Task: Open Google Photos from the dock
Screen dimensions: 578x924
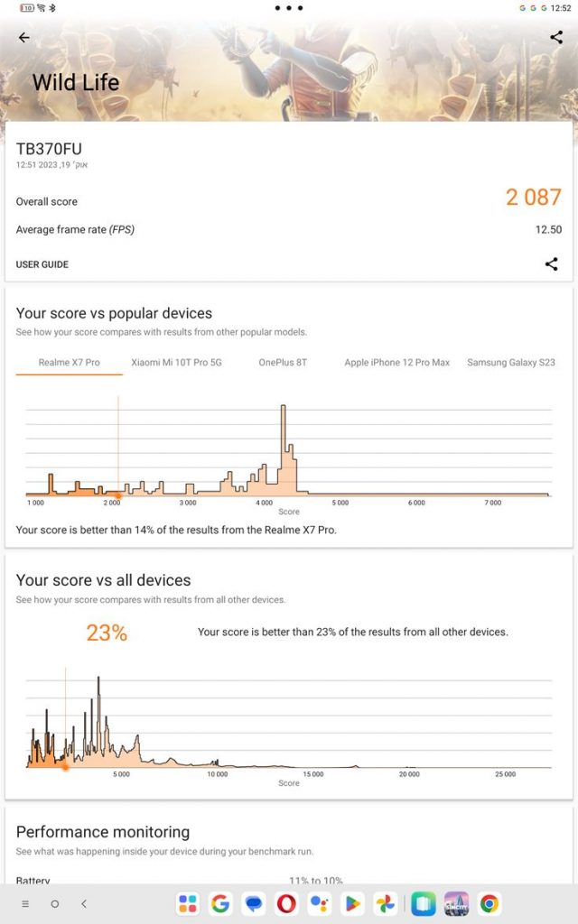Action: tap(386, 903)
